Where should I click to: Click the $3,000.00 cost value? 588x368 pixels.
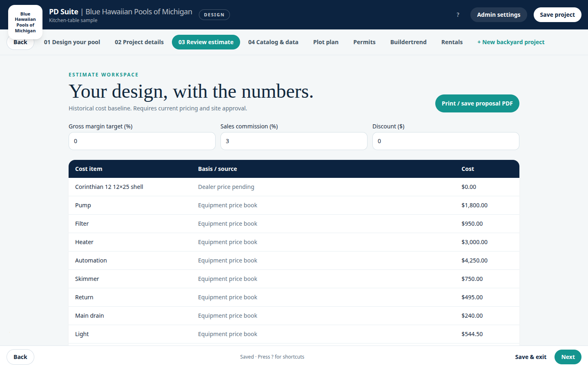pos(474,242)
